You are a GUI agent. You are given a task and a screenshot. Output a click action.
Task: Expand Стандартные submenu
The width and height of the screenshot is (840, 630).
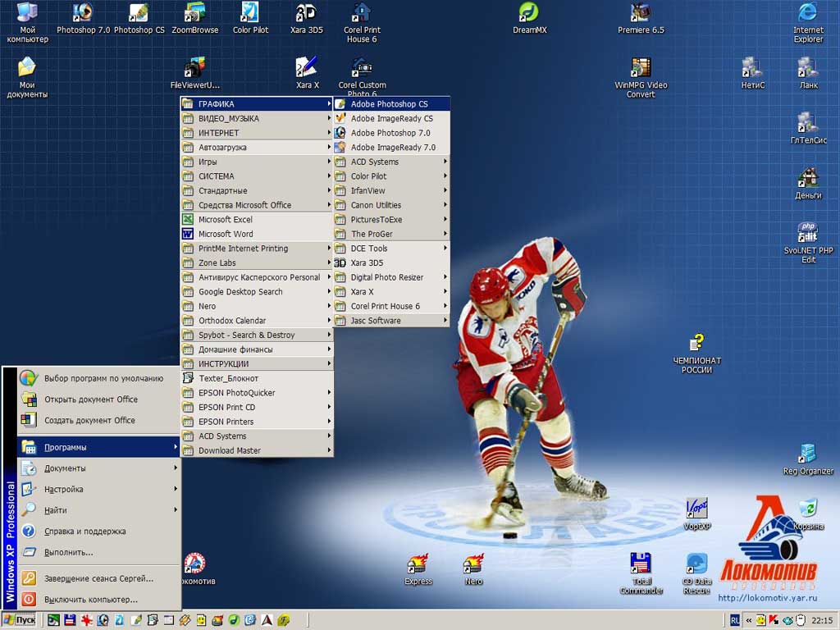tap(257, 190)
